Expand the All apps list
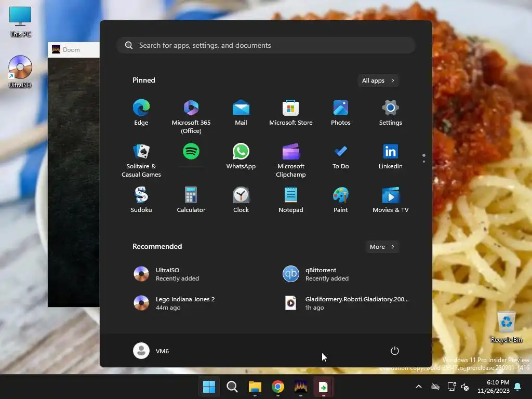The image size is (532, 399). click(378, 81)
